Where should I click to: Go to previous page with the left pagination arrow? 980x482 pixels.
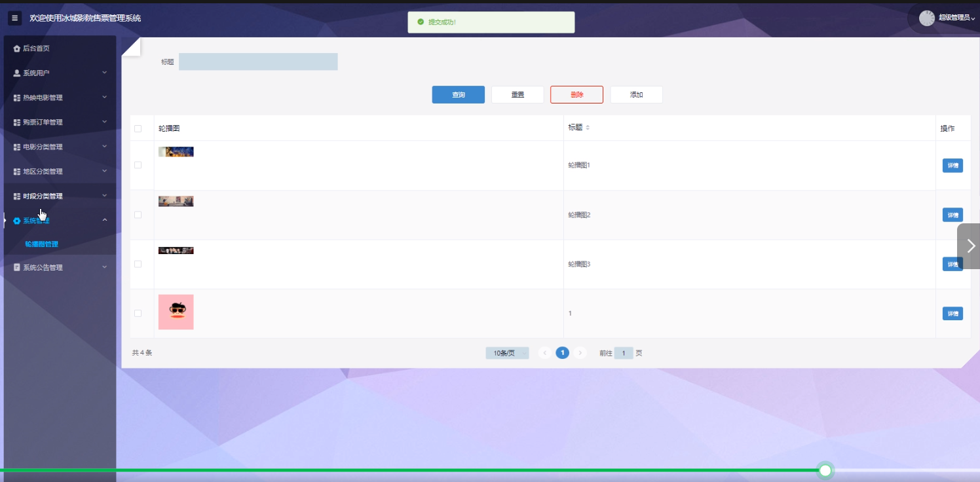(x=544, y=353)
